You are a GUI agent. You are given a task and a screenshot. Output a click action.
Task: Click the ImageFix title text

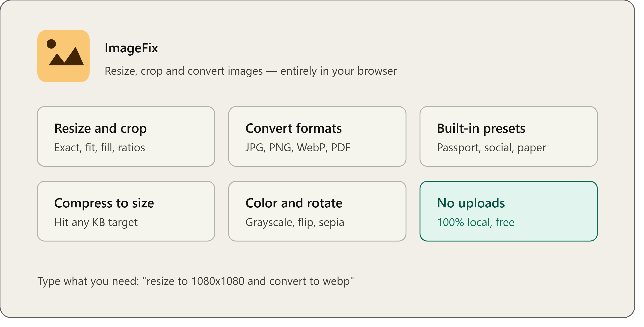(131, 48)
